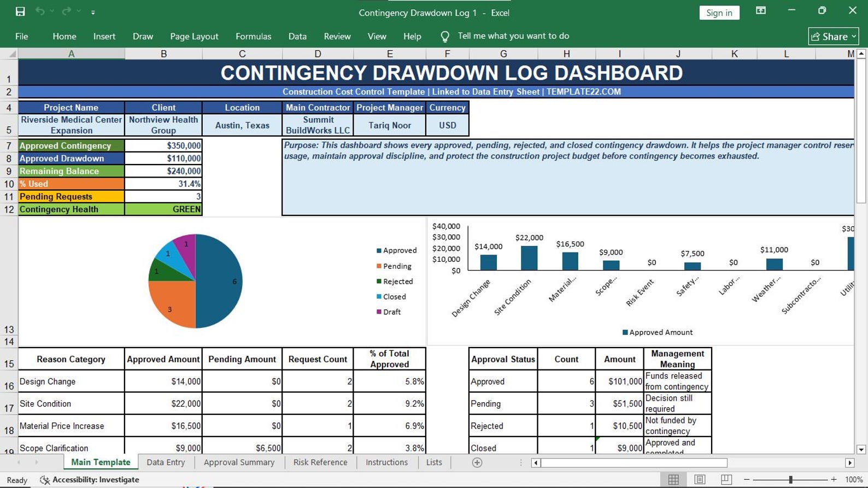Click the Main Template sheet tab
868x488 pixels.
101,462
